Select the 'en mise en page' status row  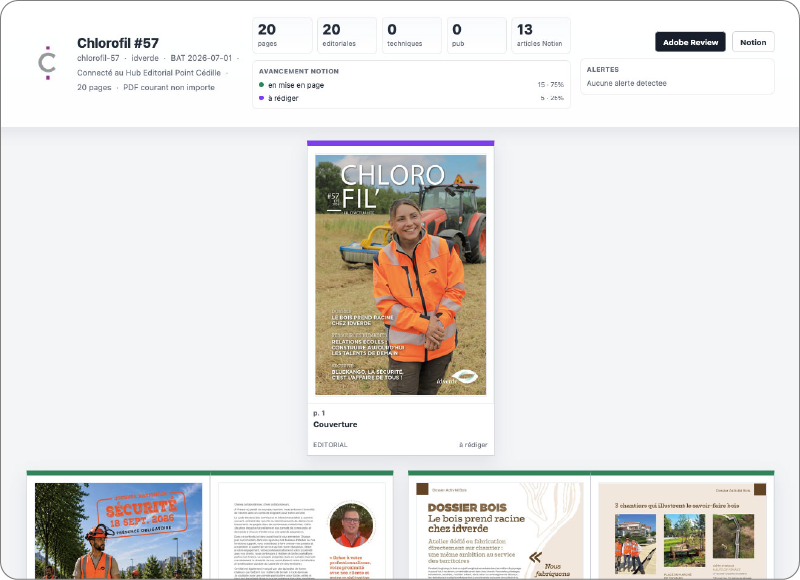[411, 85]
